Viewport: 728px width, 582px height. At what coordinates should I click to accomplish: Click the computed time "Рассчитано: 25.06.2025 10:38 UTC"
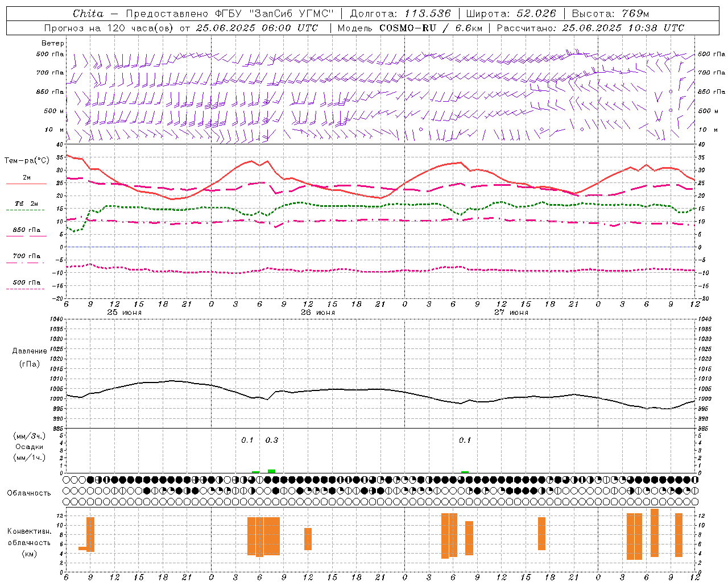pos(590,28)
